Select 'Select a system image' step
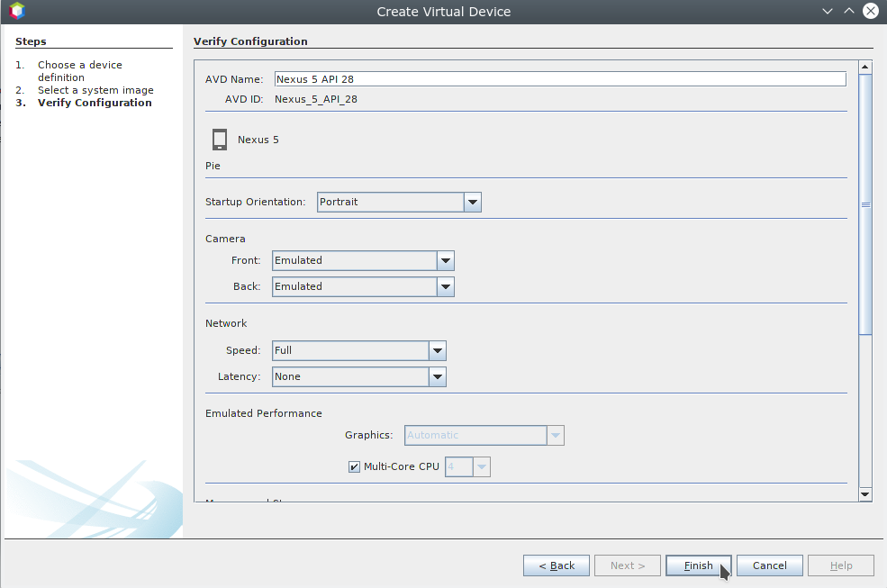 (95, 90)
